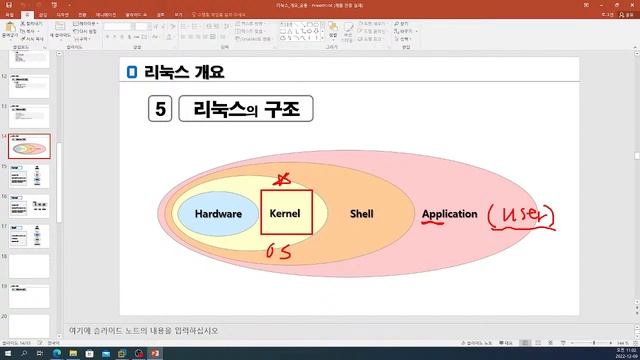640x360 pixels.
Task: Open the File tab
Action: pos(9,15)
